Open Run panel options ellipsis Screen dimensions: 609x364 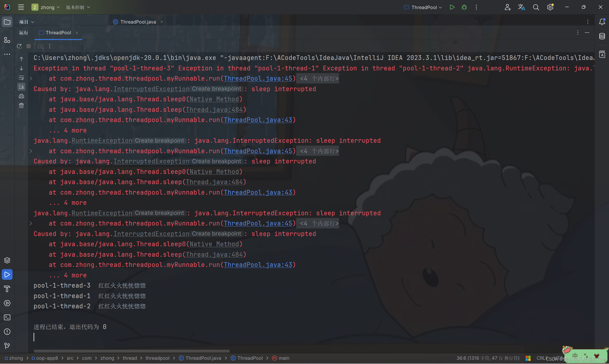click(x=578, y=33)
